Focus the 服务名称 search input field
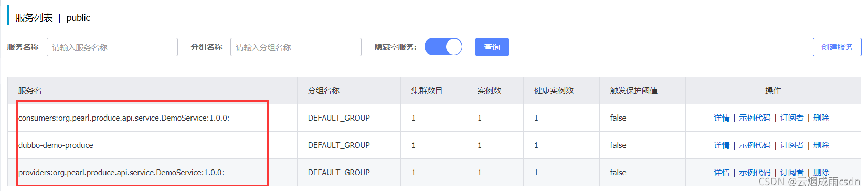The width and height of the screenshot is (868, 191). tap(112, 47)
